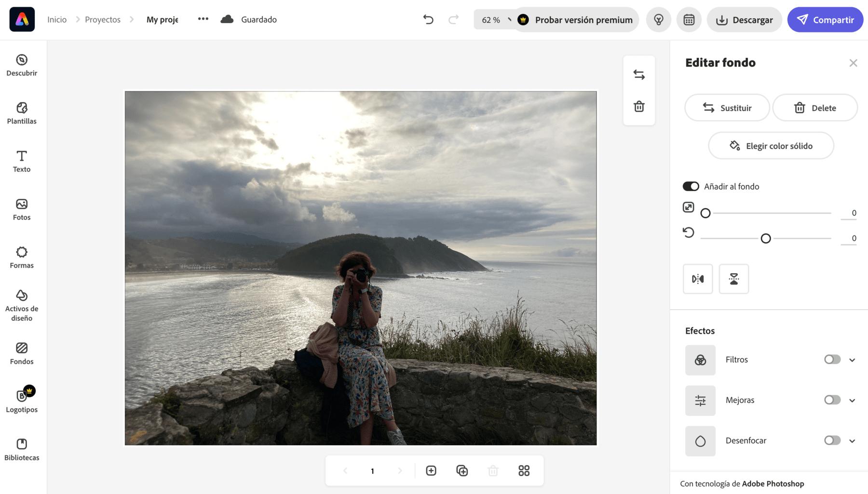Click the rotate icon next to slider
868x494 pixels.
pyautogui.click(x=689, y=233)
